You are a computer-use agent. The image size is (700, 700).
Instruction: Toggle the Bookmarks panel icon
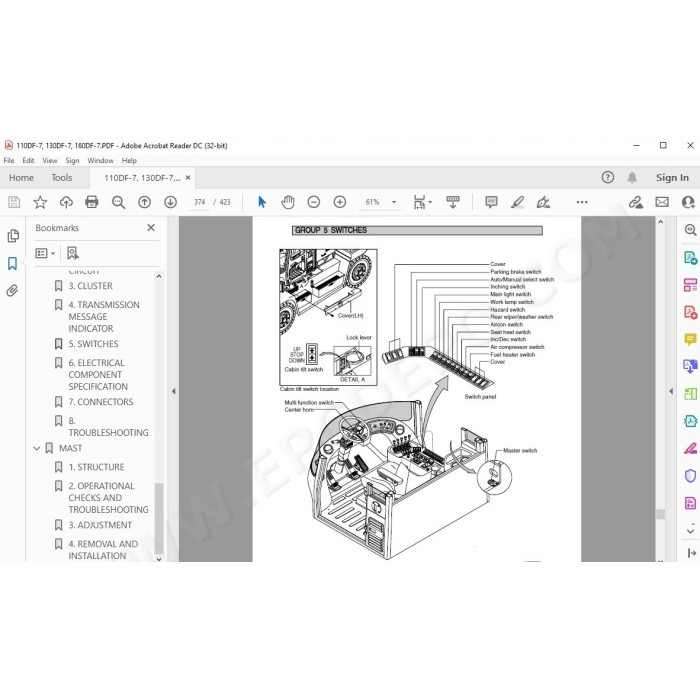(x=12, y=263)
